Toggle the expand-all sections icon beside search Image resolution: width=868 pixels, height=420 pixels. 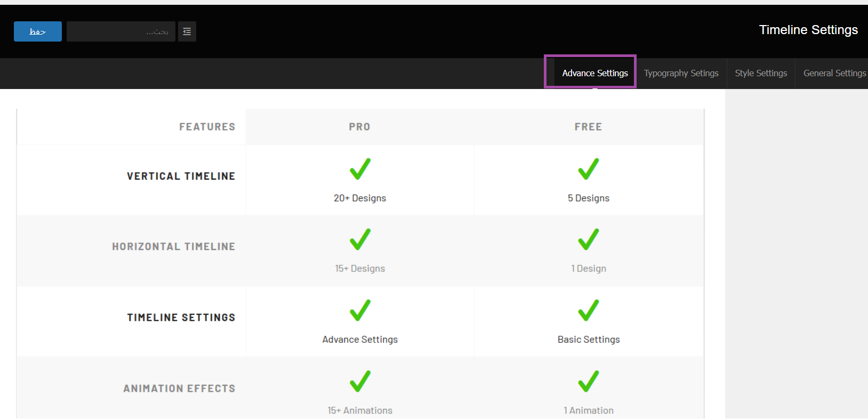[187, 31]
